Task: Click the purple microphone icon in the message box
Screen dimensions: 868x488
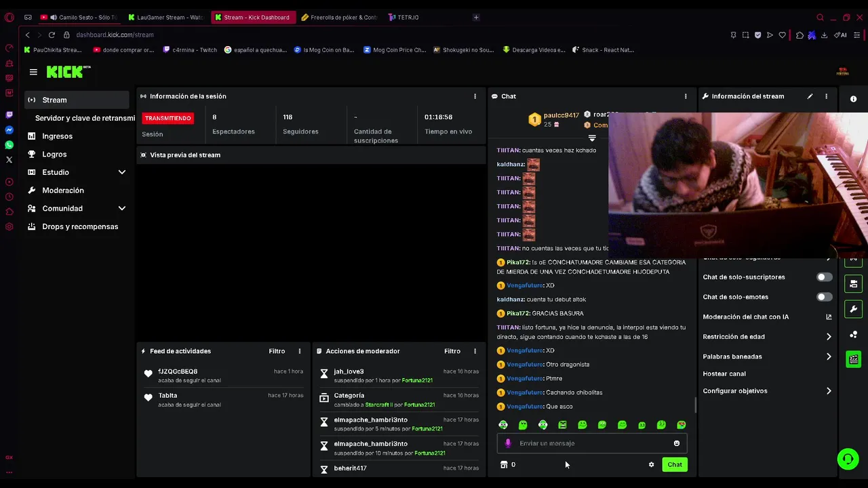Action: pos(508,443)
